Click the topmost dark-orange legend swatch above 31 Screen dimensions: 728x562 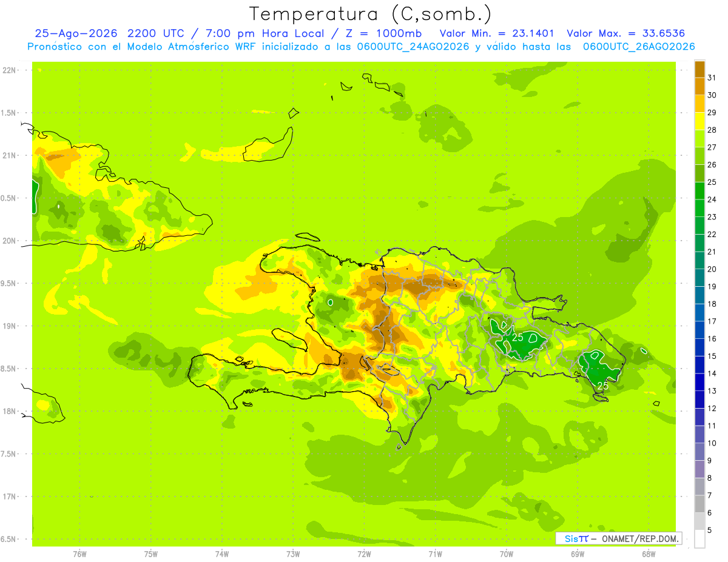699,69
